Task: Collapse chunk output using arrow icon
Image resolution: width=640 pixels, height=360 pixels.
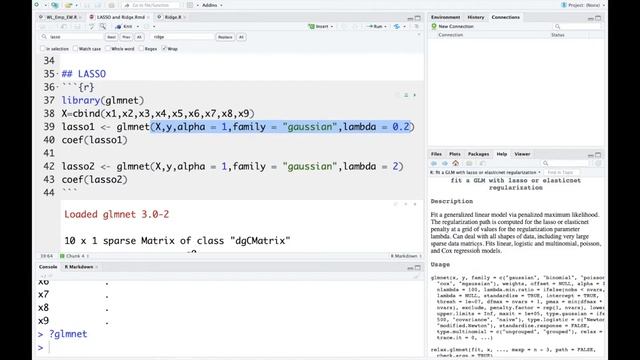Action: (406, 204)
